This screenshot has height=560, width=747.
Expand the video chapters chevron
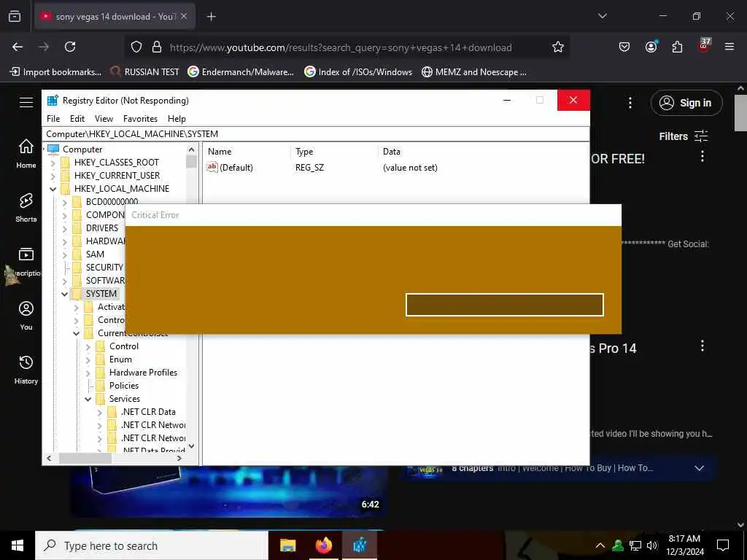tap(699, 468)
